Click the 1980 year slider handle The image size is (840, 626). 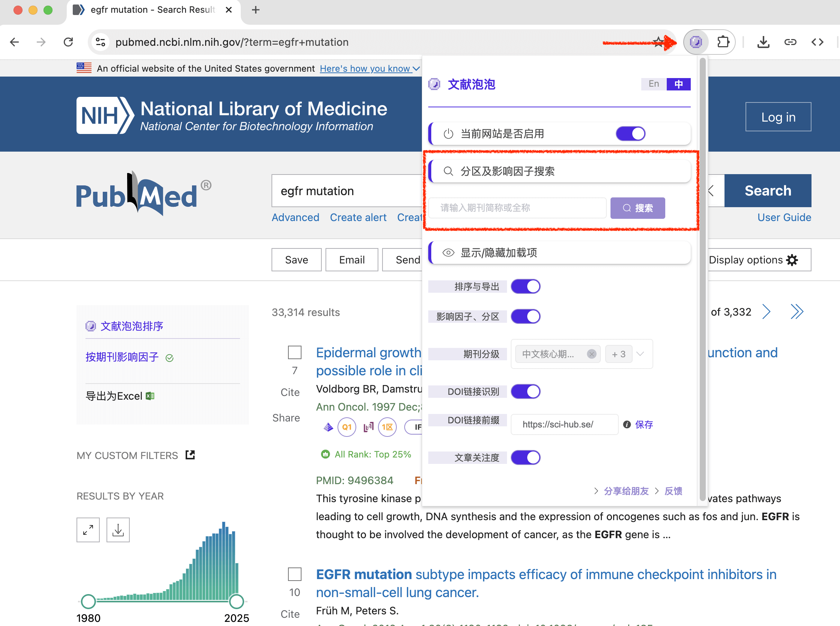(x=88, y=601)
